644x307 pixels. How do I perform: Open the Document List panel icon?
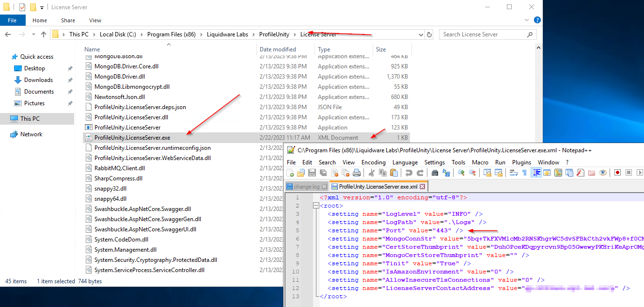(569, 173)
